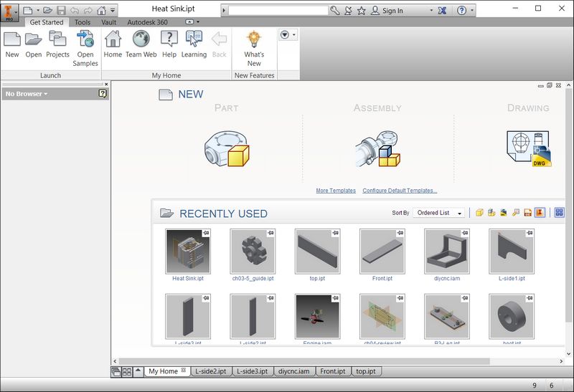Click the More Templates link
Screen dimensions: 574x392
[336, 191]
